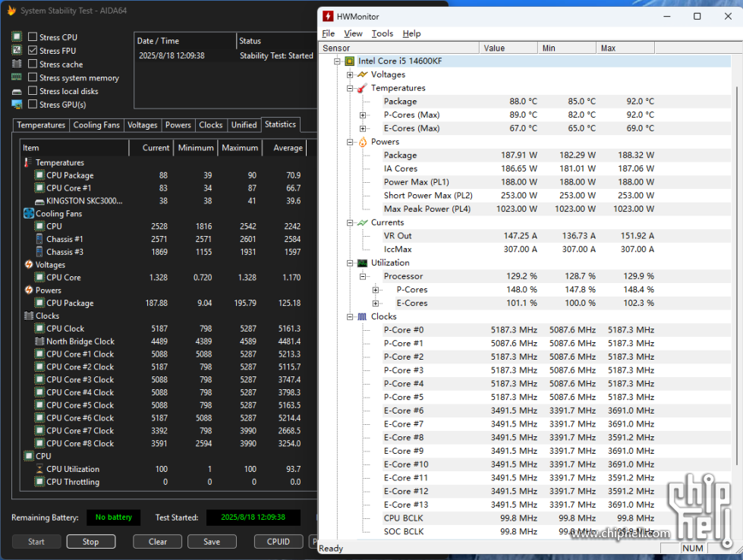743x560 pixels.
Task: Click the Chassis #1 fan icon
Action: (39, 239)
